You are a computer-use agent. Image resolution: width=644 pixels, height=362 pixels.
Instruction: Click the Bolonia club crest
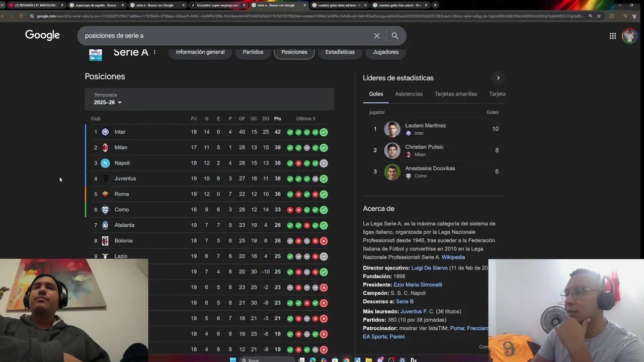[105, 241]
